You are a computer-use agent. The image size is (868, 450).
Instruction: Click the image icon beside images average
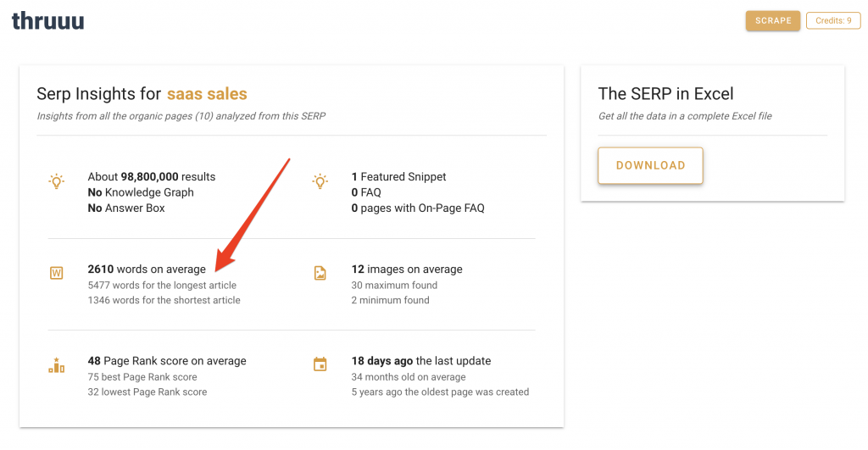[320, 273]
